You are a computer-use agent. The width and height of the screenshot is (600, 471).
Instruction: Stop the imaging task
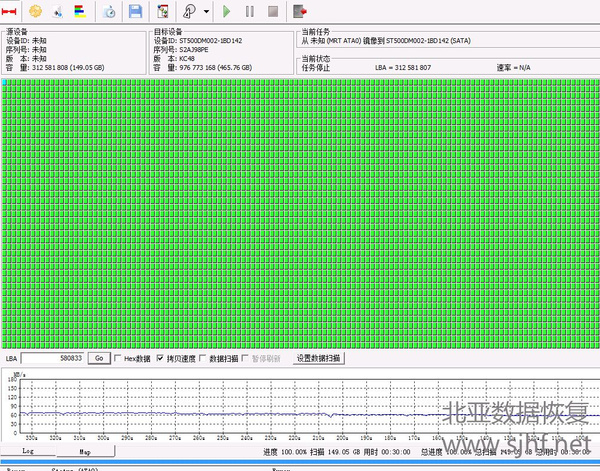click(273, 11)
